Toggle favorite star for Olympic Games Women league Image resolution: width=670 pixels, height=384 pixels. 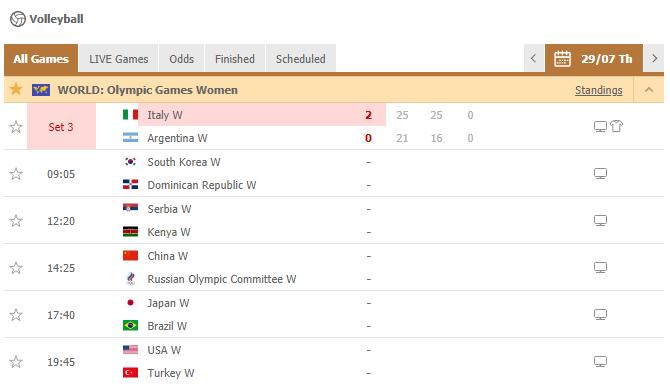point(16,89)
